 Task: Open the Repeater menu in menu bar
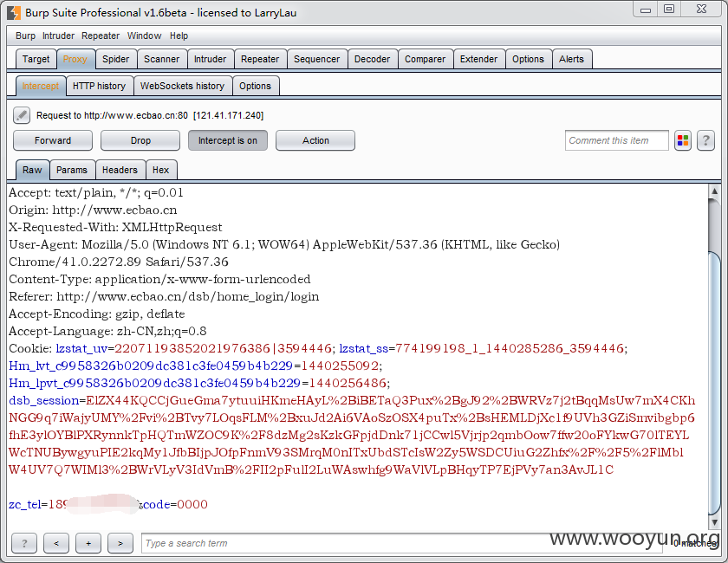[101, 36]
